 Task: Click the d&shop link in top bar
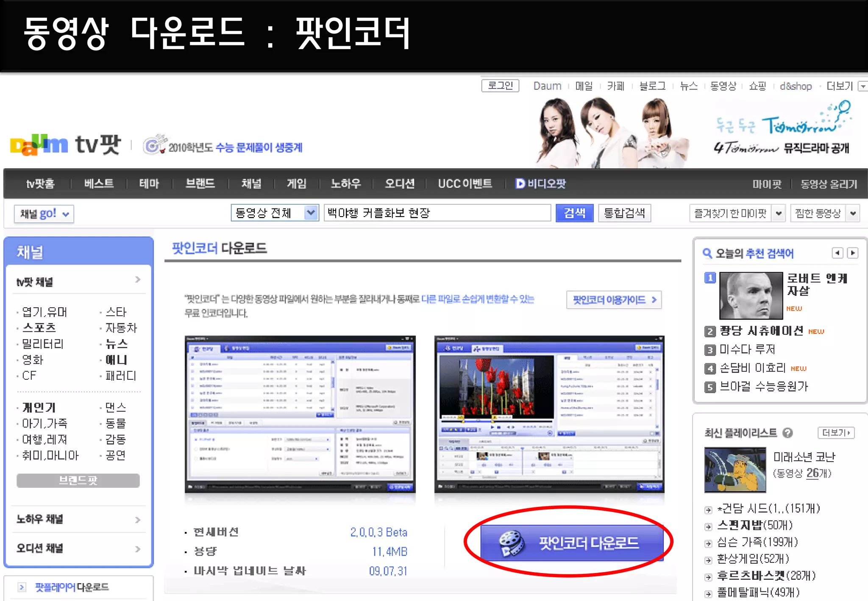click(796, 86)
